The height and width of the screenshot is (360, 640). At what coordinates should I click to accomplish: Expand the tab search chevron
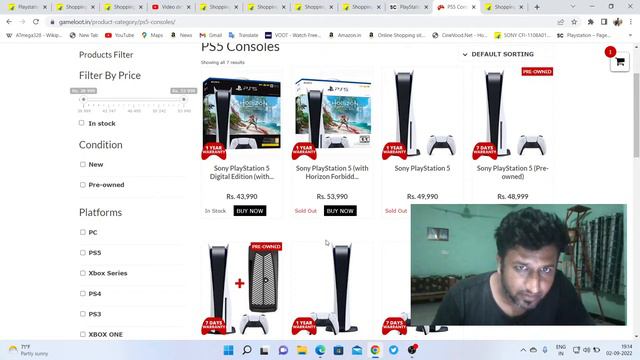click(x=573, y=7)
